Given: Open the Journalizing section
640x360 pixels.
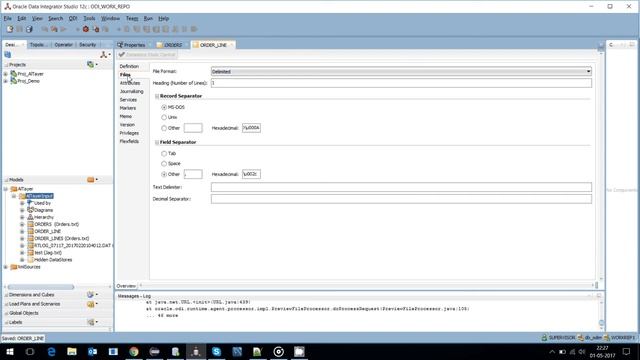Looking at the screenshot, I should pos(131,91).
